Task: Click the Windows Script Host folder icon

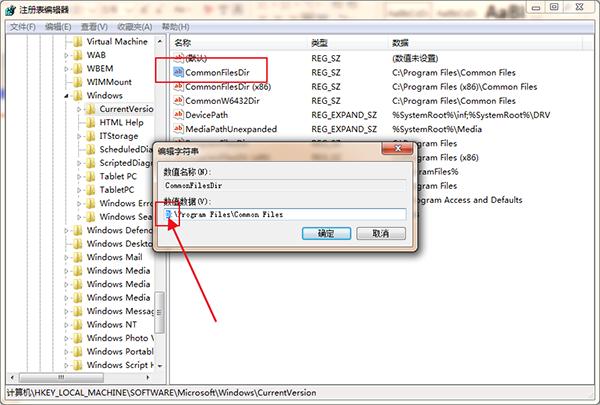Action: coord(78,365)
